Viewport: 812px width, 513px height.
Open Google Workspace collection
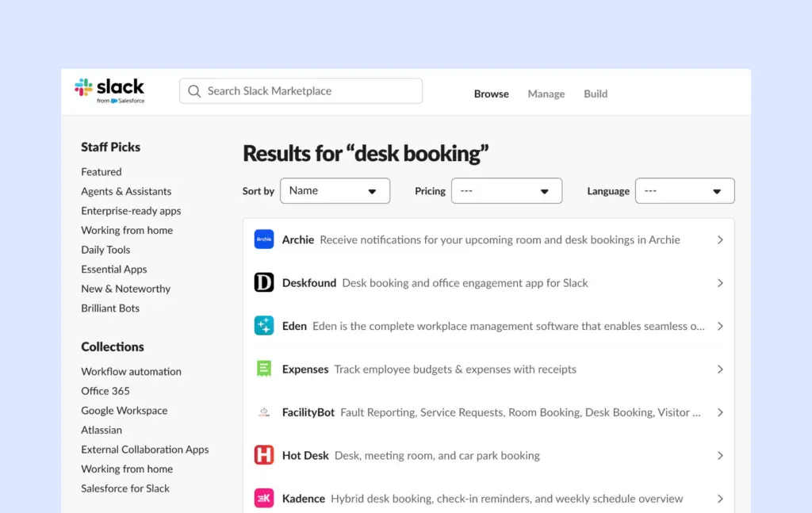(x=124, y=411)
